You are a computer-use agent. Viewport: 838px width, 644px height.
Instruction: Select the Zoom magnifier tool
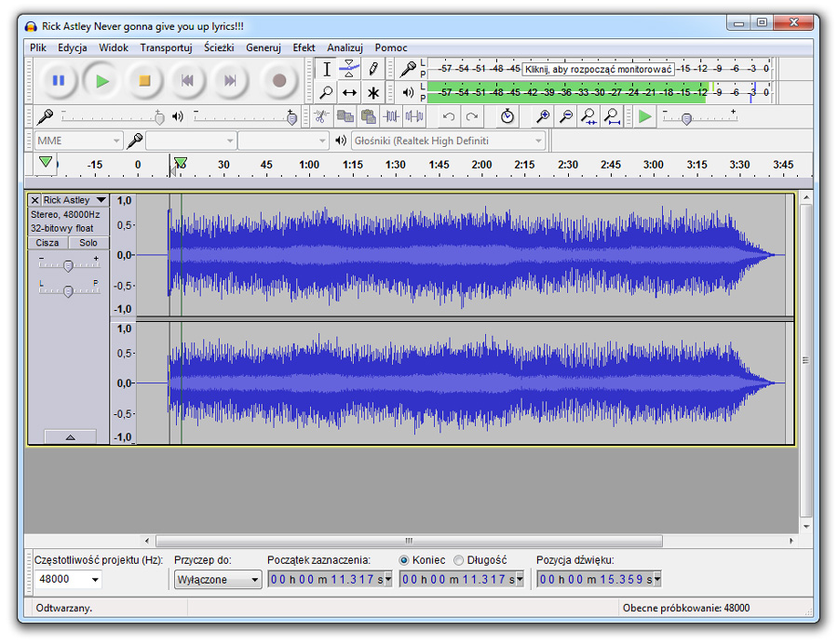point(327,92)
